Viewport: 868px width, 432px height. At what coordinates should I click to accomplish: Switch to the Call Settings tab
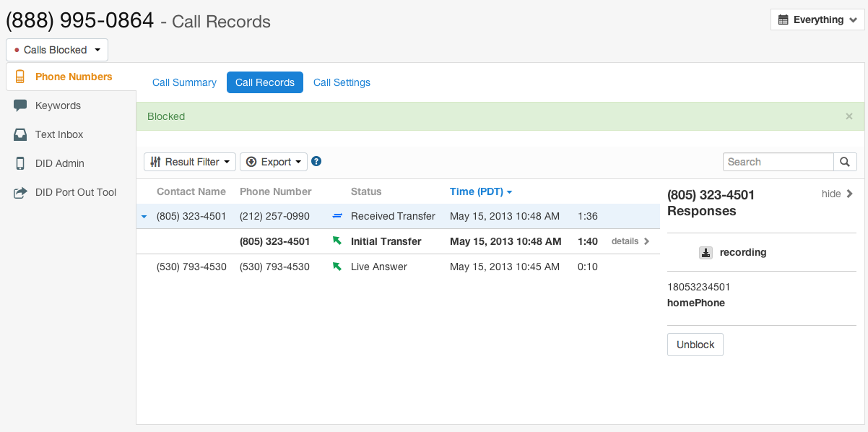click(x=342, y=82)
